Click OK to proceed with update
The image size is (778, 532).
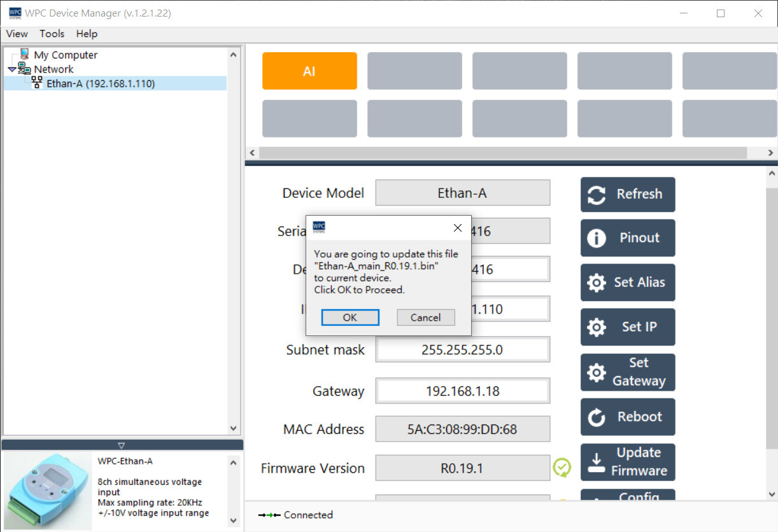350,318
